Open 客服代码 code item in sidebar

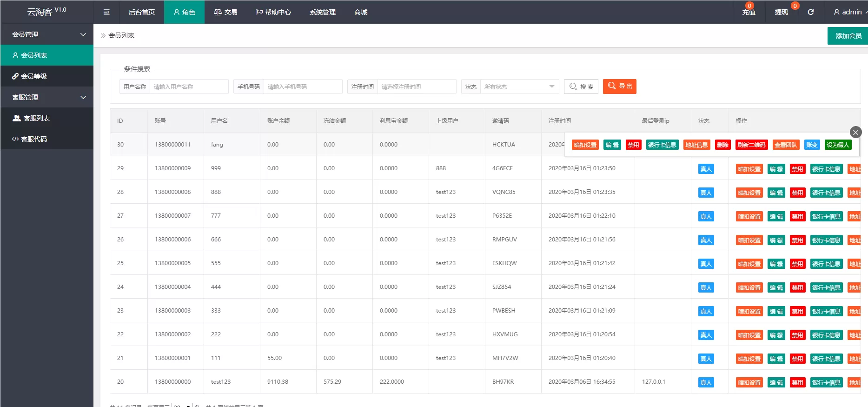[x=33, y=139]
